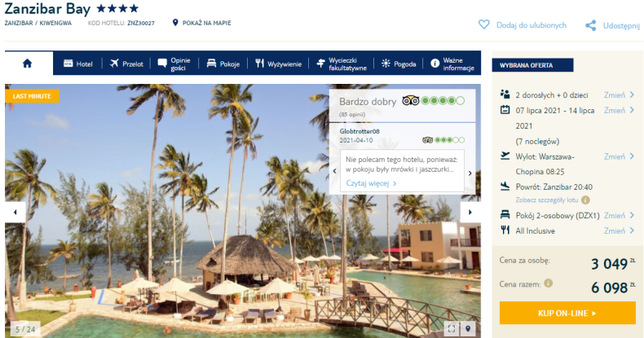The image size is (644, 338).
Task: Go to next gallery photo arrow
Action: 470,212
